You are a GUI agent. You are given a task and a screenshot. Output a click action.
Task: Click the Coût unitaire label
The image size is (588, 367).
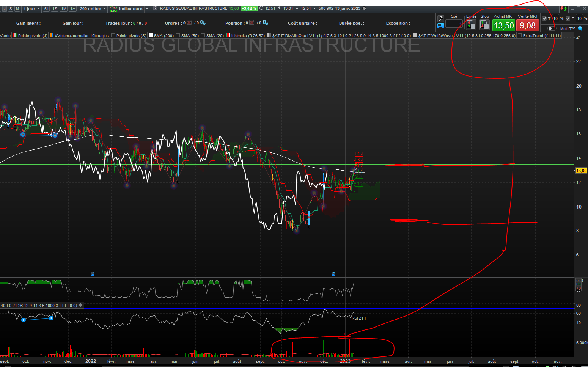(x=304, y=23)
